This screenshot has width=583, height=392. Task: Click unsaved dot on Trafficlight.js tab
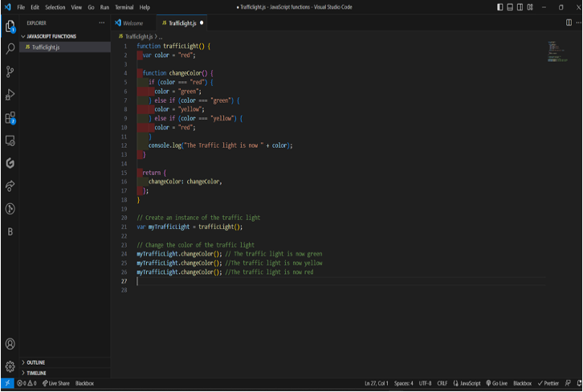click(202, 22)
